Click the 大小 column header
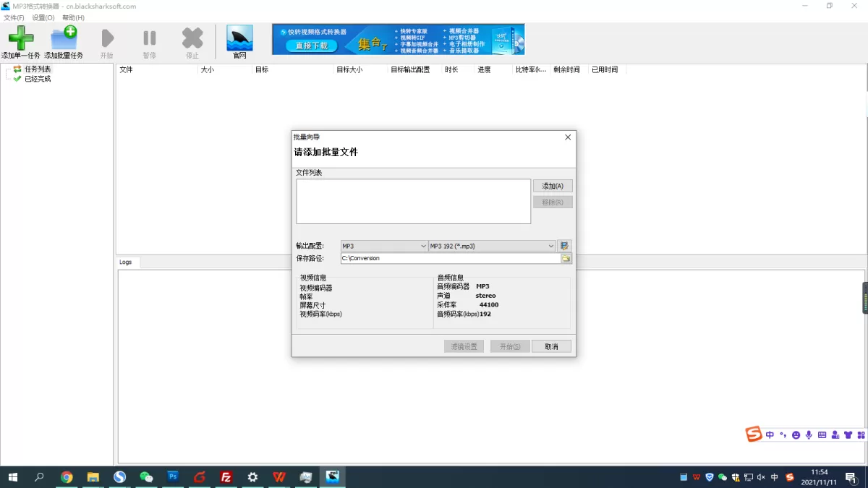The height and width of the screenshot is (488, 868). (225, 70)
